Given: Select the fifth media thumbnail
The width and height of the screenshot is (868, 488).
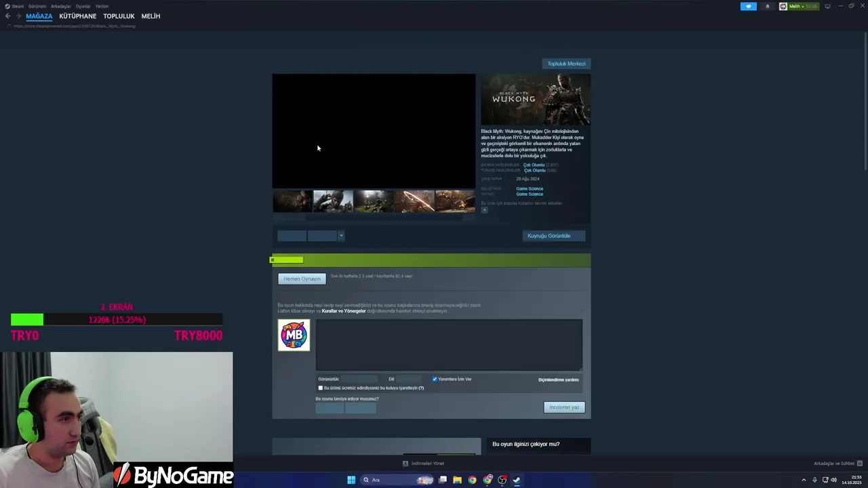Looking at the screenshot, I should pos(455,201).
